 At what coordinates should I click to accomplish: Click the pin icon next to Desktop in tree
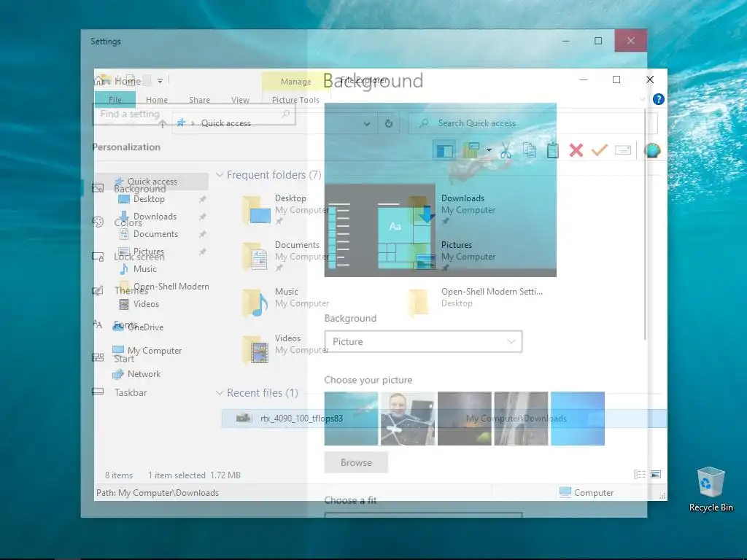[203, 199]
